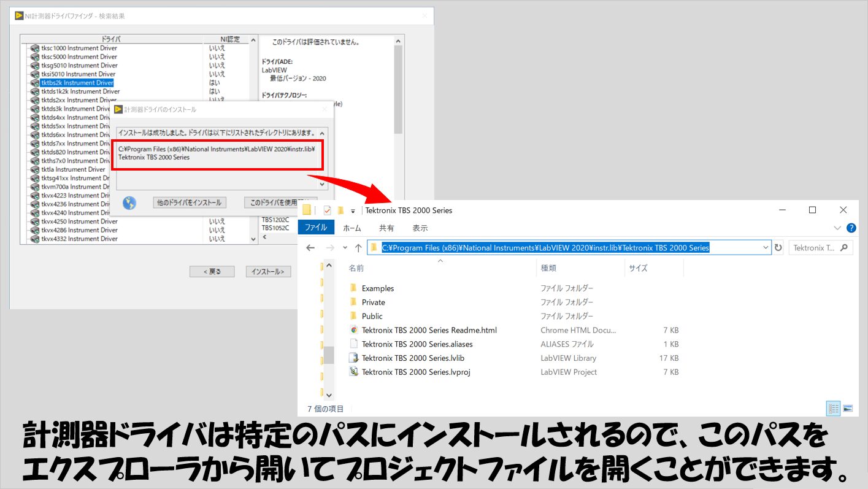Screen dimensions: 868x489
Task: Click the driver list scroll-down arrow
Action: point(253,239)
